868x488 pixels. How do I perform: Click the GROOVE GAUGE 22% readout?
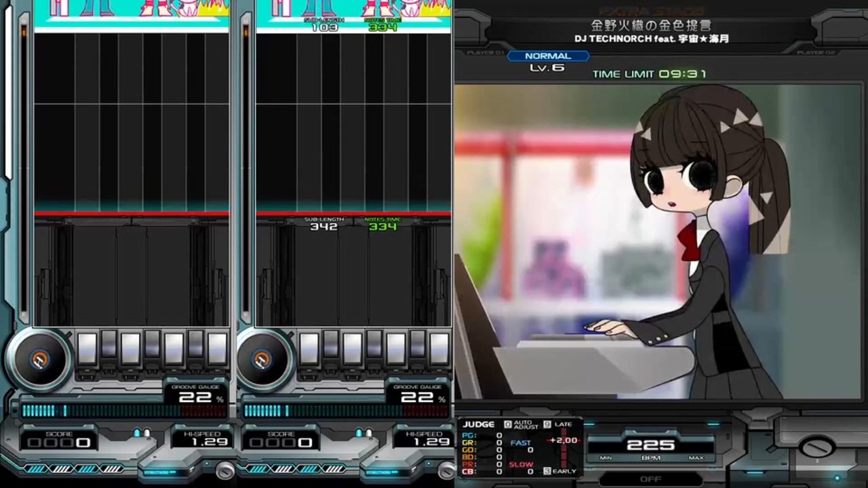click(197, 396)
